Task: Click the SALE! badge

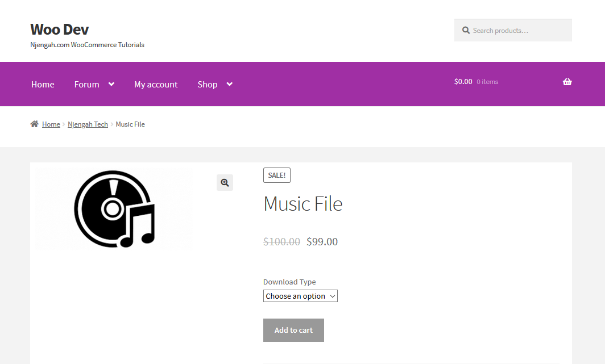Action: pos(277,175)
